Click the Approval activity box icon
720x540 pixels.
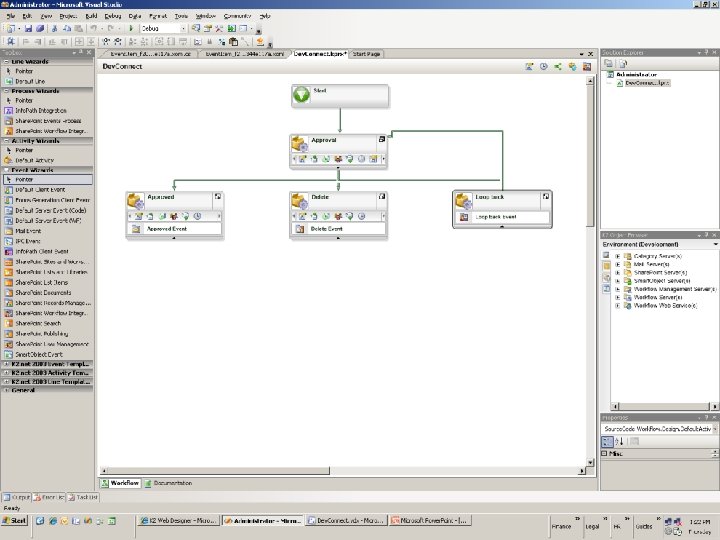[299, 144]
